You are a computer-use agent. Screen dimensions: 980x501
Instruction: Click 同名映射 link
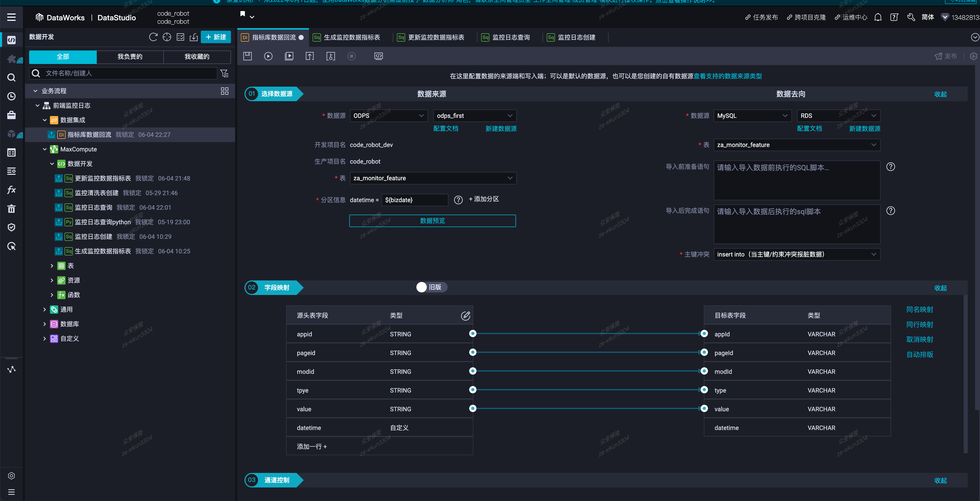(x=919, y=309)
